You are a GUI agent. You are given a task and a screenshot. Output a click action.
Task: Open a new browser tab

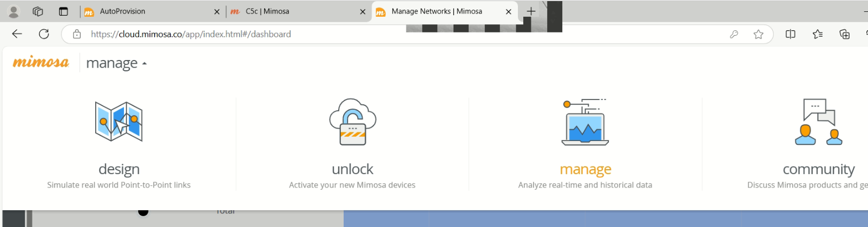point(531,11)
